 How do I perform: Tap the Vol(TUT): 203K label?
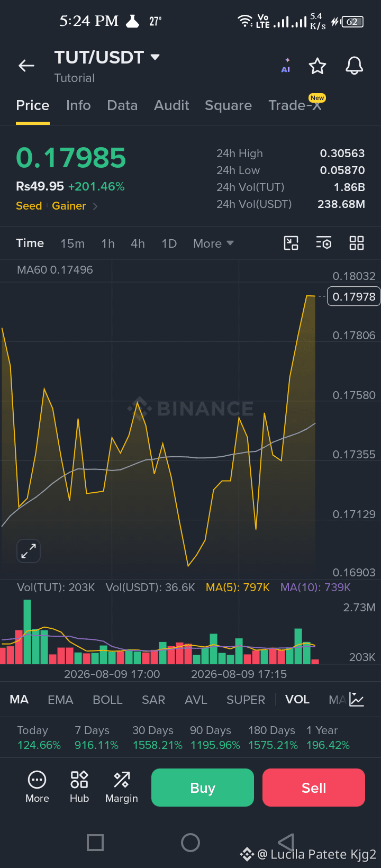tap(56, 587)
